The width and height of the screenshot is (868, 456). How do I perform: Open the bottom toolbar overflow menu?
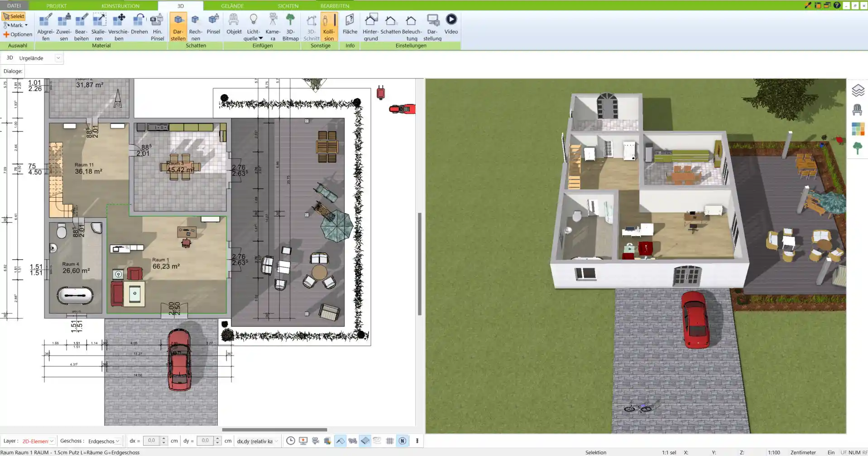[417, 441]
